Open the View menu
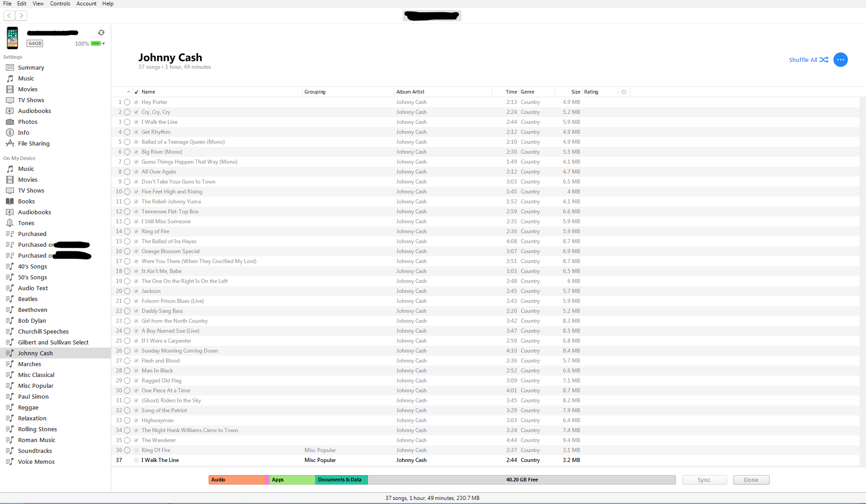The width and height of the screenshot is (866, 504). 38,4
